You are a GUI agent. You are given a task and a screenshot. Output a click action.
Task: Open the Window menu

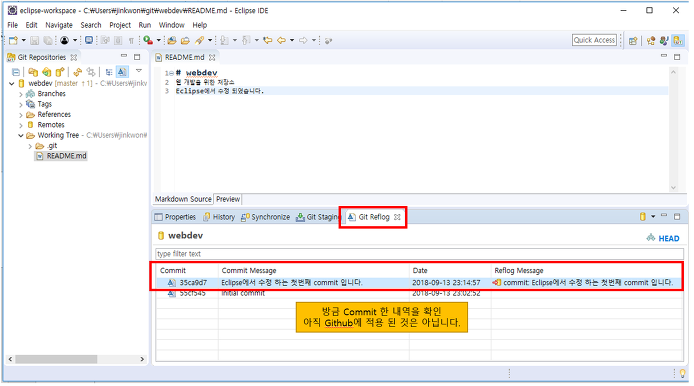[x=171, y=25]
